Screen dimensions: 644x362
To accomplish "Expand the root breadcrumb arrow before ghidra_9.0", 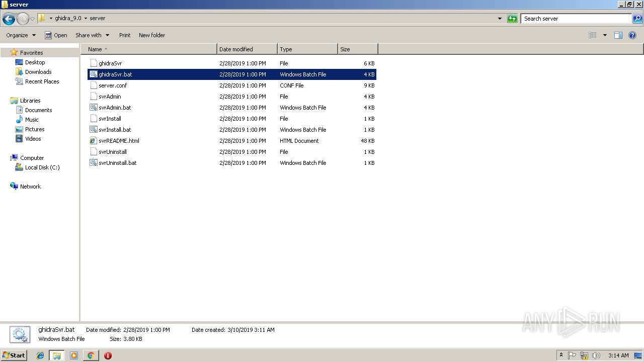I will 51,19.
